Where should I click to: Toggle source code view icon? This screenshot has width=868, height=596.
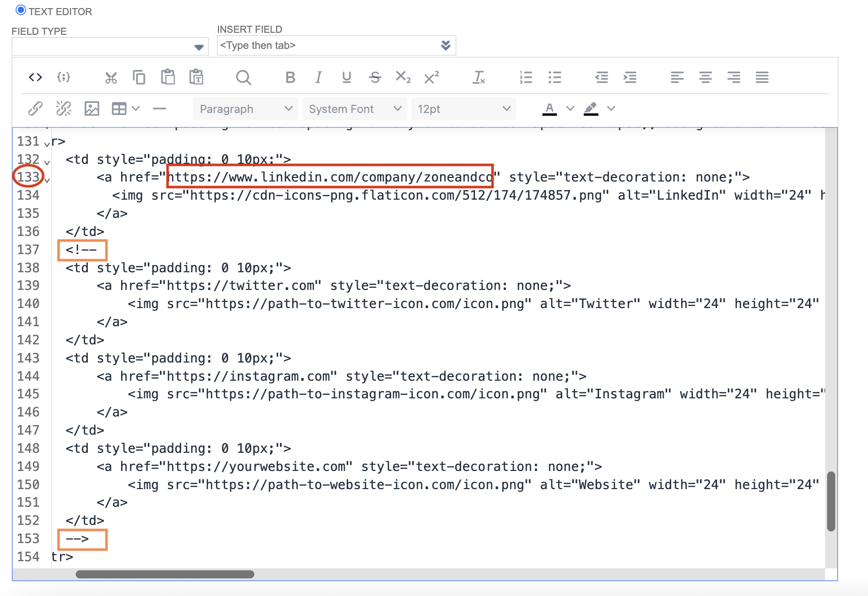[x=35, y=77]
